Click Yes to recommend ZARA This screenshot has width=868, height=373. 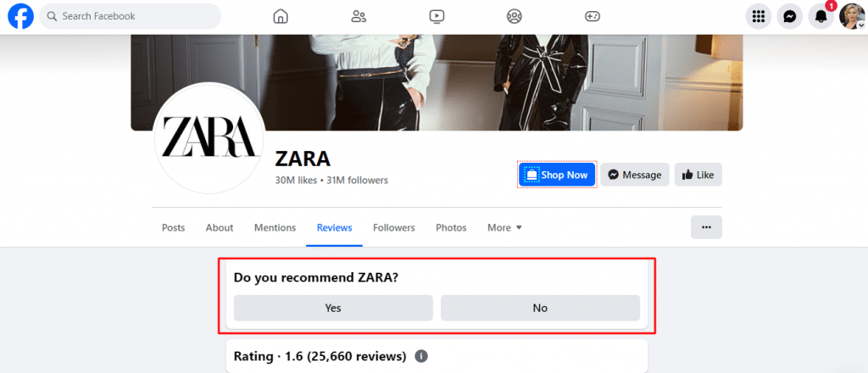point(333,308)
